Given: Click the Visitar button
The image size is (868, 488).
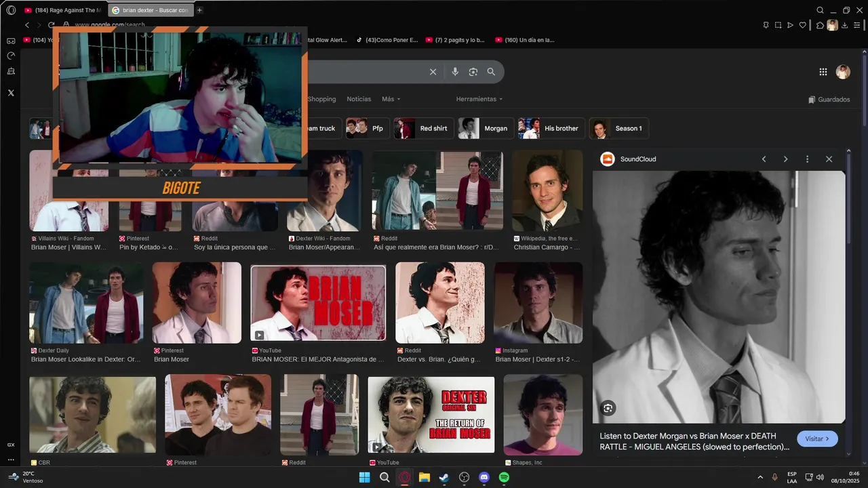Looking at the screenshot, I should pyautogui.click(x=817, y=439).
